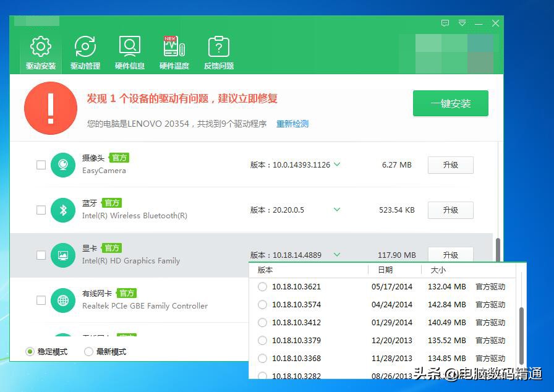Viewport: 554px width, 392px height.
Task: Open the Bluetooth driver version list
Action: pos(337,210)
